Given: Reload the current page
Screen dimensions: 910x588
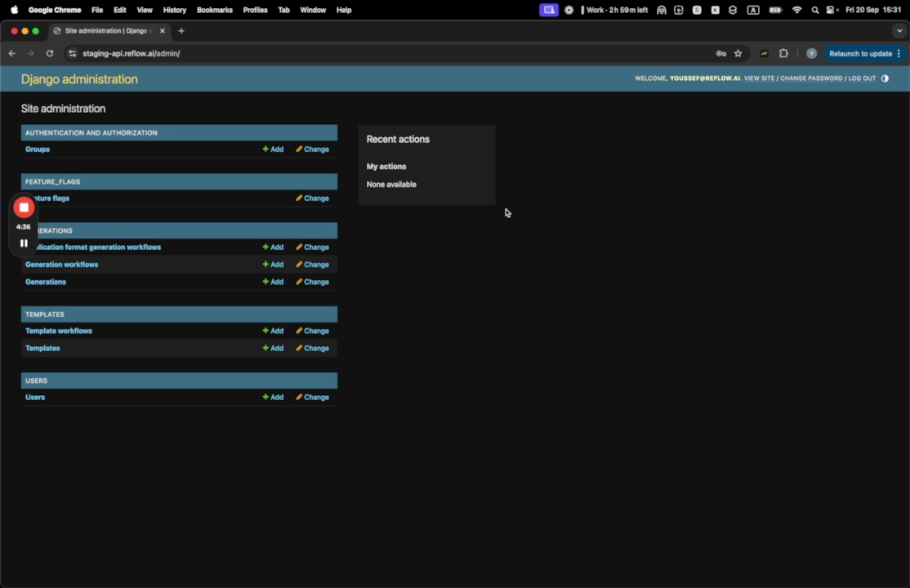Looking at the screenshot, I should (x=50, y=53).
